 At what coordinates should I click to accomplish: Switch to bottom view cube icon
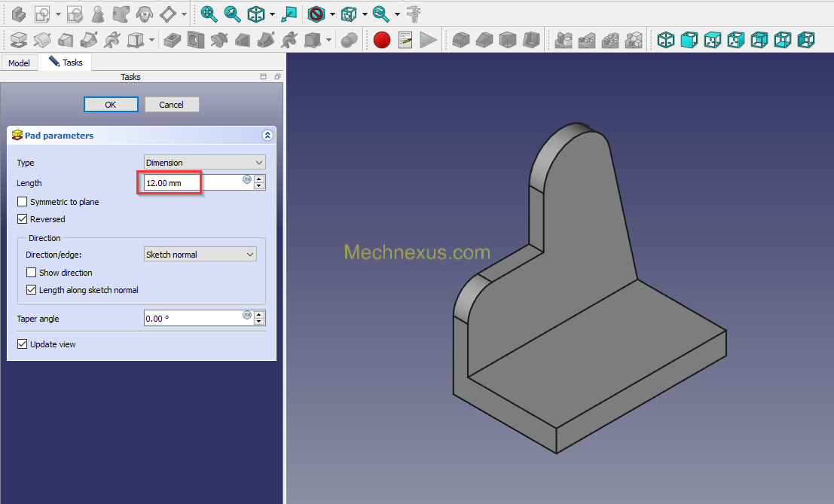pos(783,41)
